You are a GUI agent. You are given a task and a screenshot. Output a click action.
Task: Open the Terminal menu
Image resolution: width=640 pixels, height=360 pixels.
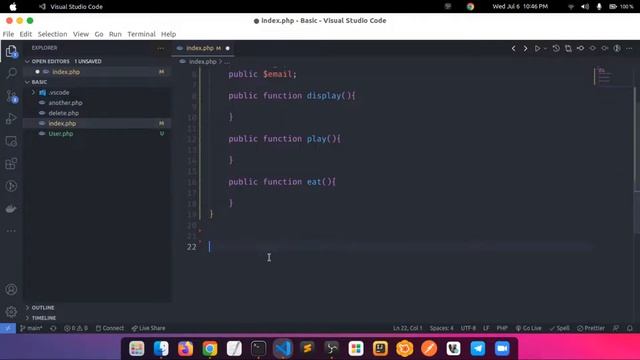(141, 34)
